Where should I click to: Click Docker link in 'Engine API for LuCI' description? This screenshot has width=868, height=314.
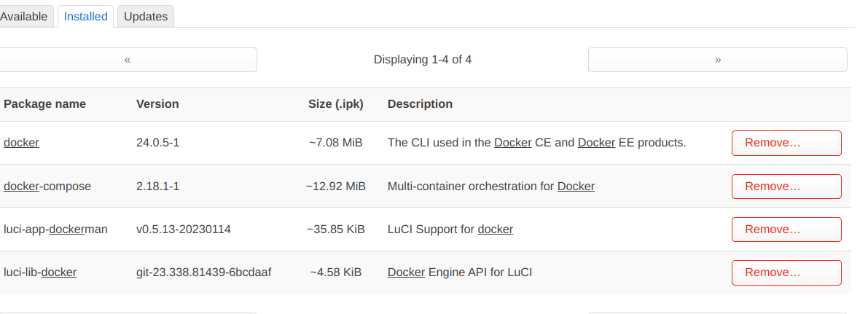click(x=407, y=272)
